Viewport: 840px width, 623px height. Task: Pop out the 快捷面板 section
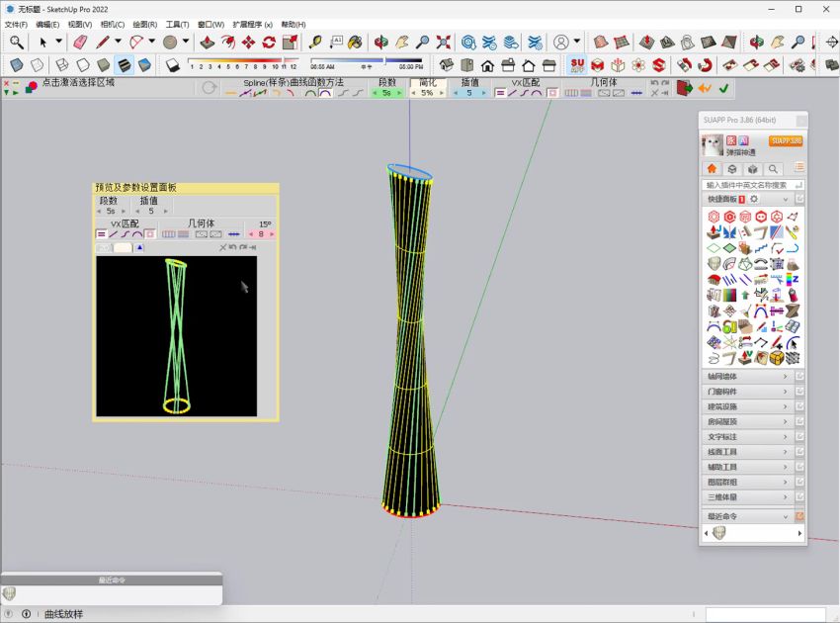click(x=799, y=199)
